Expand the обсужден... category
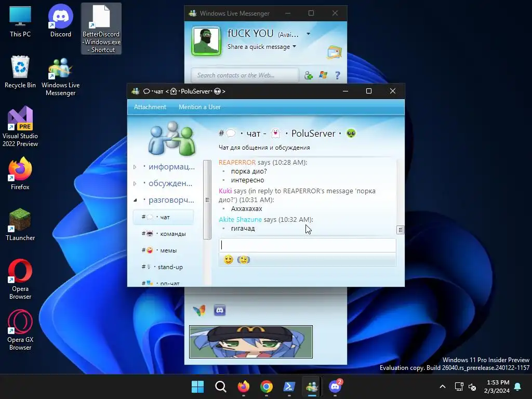 pyautogui.click(x=135, y=183)
